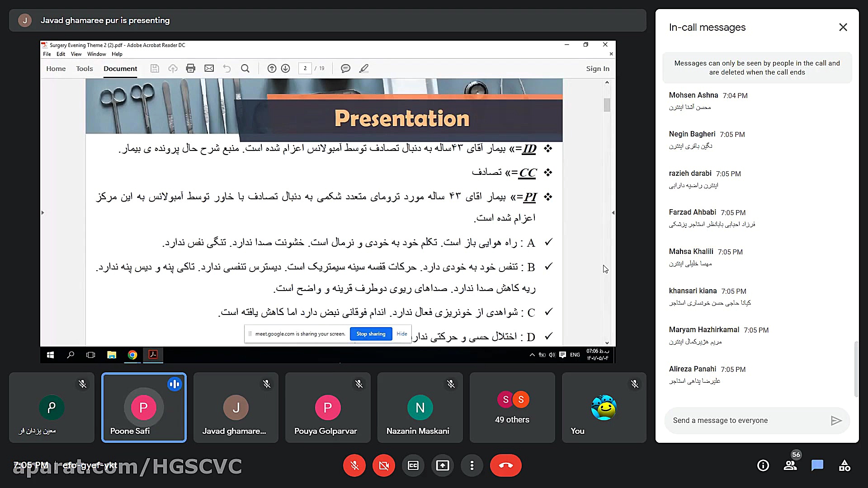Open meeting details info icon

tap(763, 465)
